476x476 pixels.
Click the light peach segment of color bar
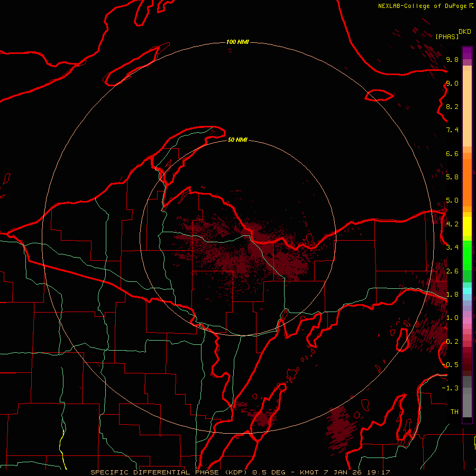click(467, 108)
